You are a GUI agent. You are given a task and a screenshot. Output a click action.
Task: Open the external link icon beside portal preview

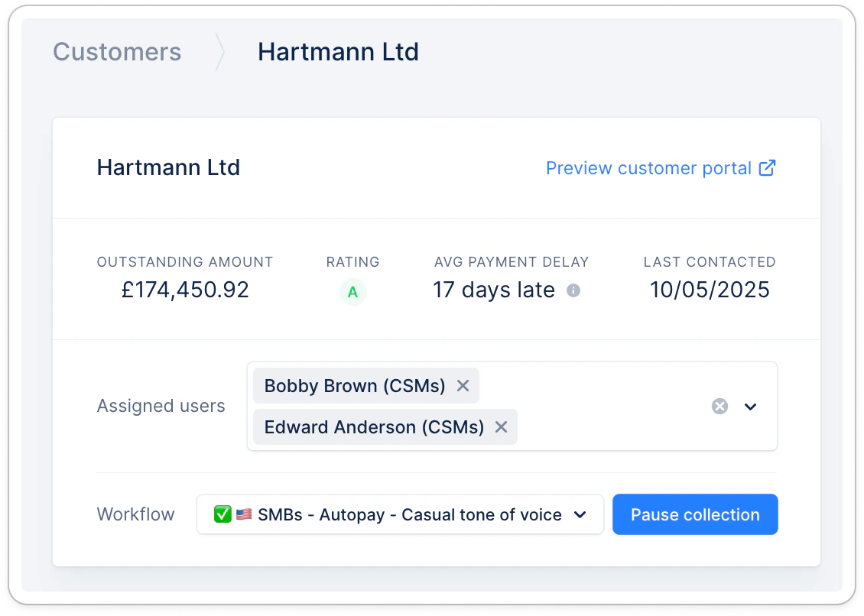click(x=767, y=168)
